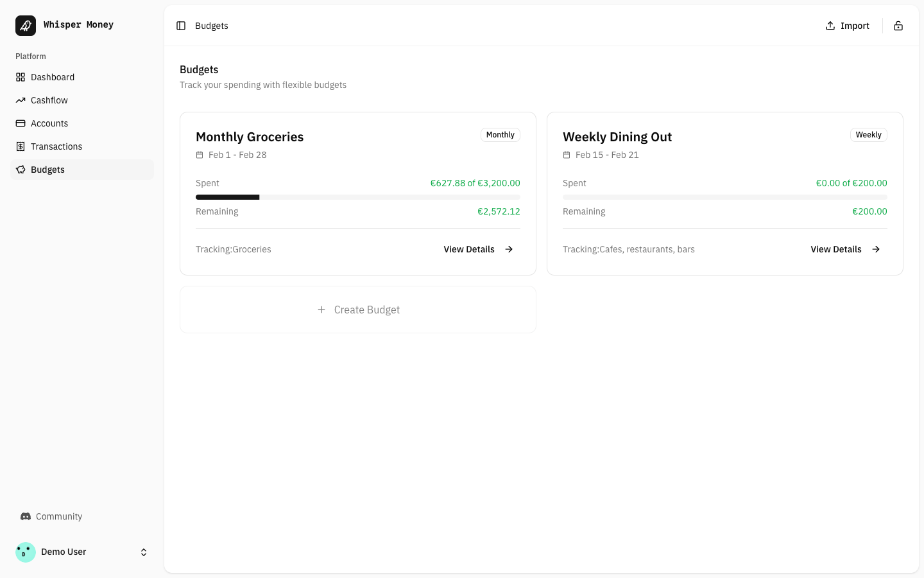
Task: Select Transactions in the sidebar menu
Action: tap(56, 146)
